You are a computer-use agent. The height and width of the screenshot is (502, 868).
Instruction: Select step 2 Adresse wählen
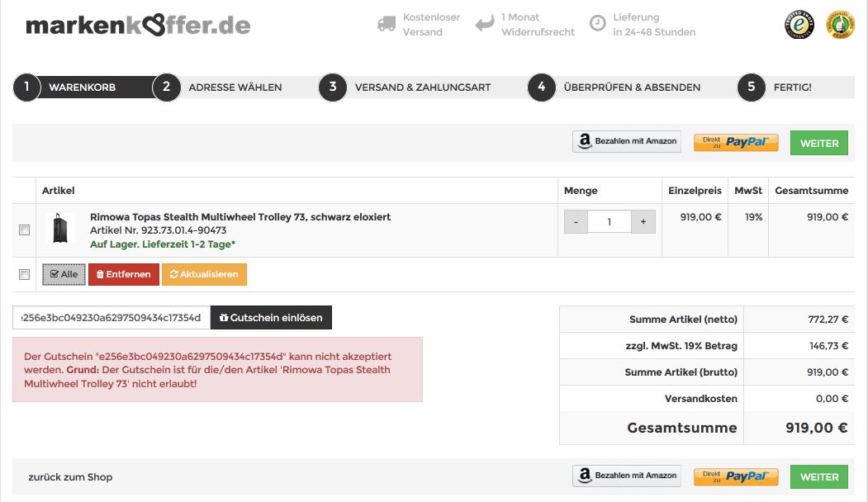[222, 87]
